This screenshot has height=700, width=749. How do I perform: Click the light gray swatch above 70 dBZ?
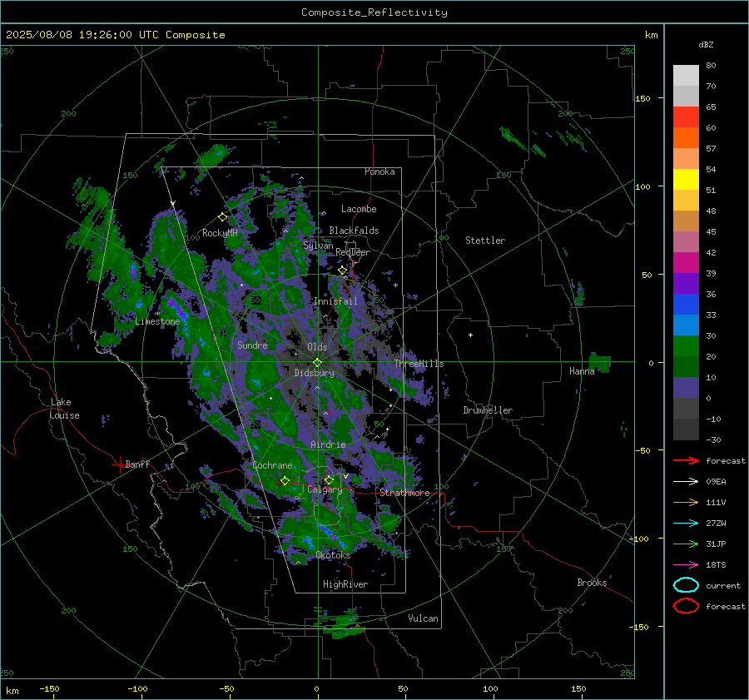686,76
